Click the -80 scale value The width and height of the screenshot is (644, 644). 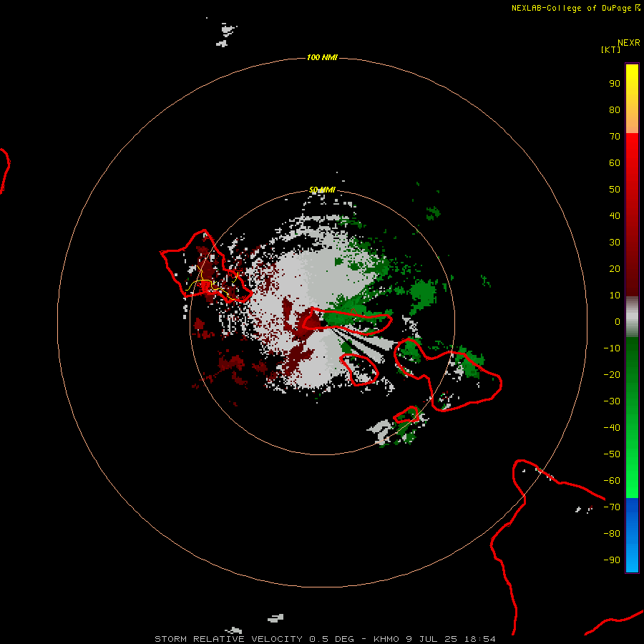pos(612,534)
